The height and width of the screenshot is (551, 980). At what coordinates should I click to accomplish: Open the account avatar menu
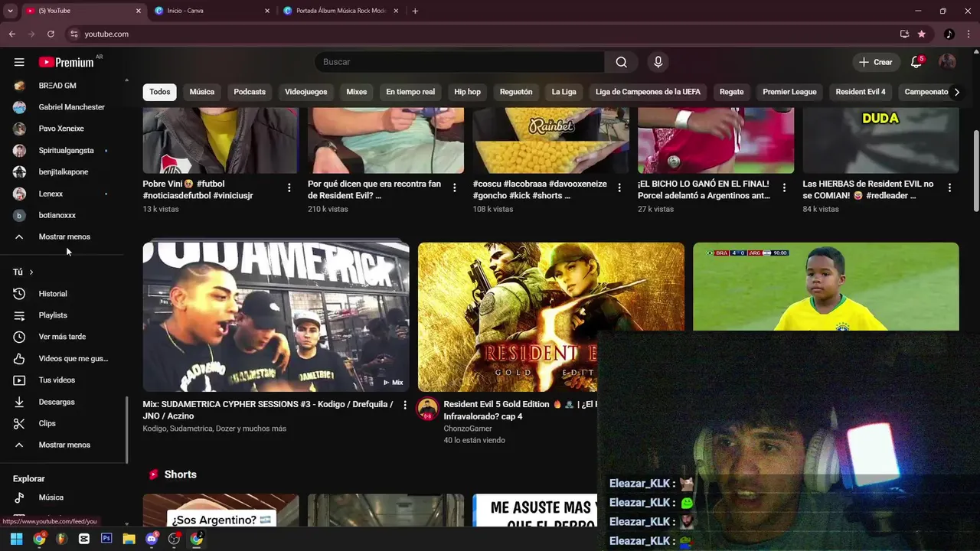coord(948,62)
